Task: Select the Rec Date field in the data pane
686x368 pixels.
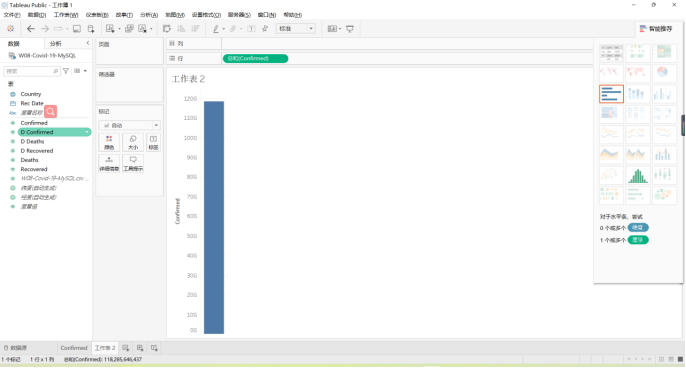Action: [32, 103]
